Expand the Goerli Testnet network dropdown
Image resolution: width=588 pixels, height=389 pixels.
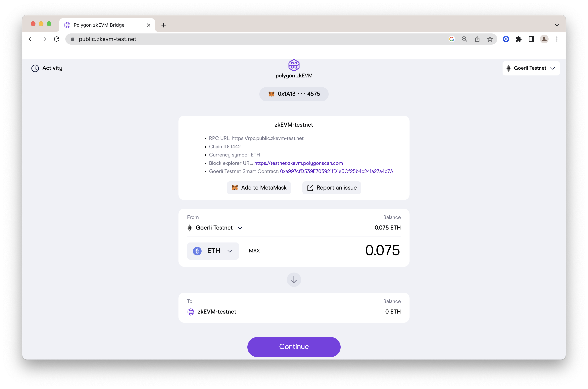point(530,68)
